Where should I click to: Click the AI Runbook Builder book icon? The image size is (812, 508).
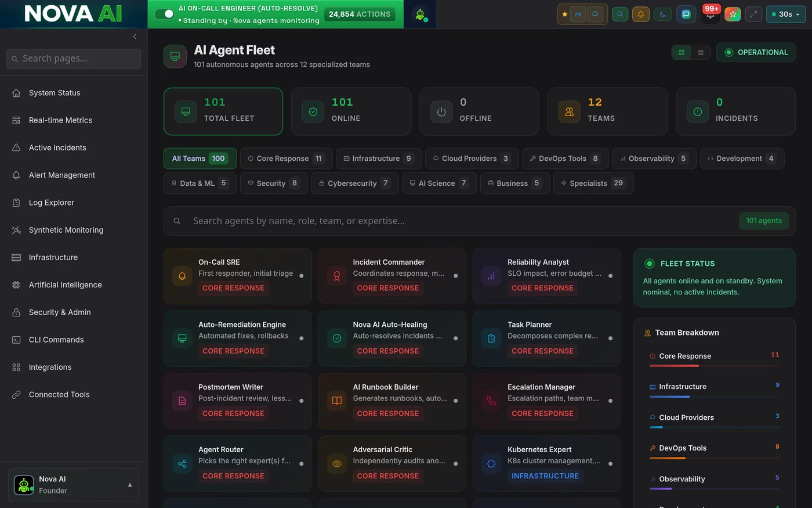tap(337, 401)
